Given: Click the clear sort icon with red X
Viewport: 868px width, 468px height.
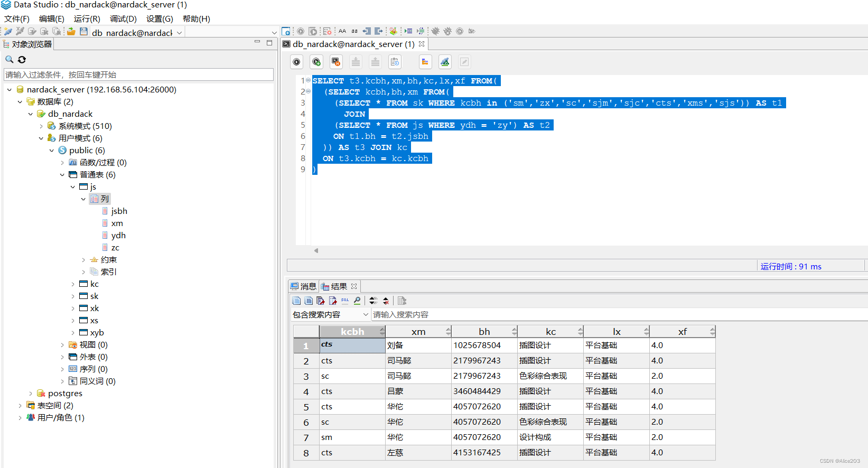Looking at the screenshot, I should point(386,301).
